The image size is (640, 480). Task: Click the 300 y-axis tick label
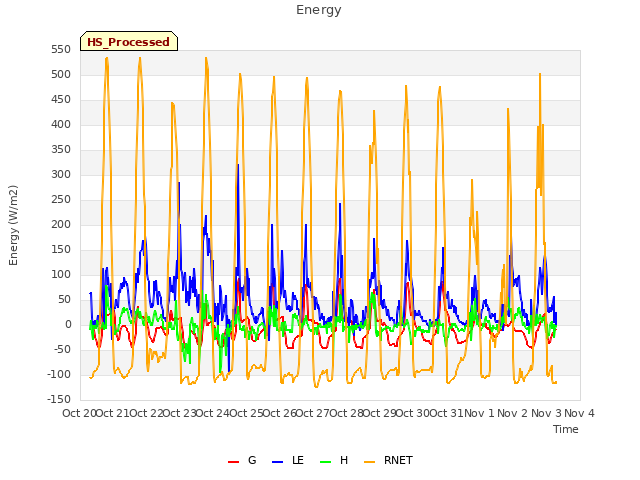[61, 175]
